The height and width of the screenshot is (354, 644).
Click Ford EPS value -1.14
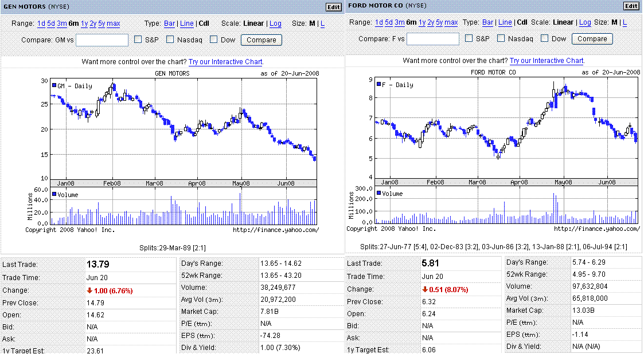[580, 334]
